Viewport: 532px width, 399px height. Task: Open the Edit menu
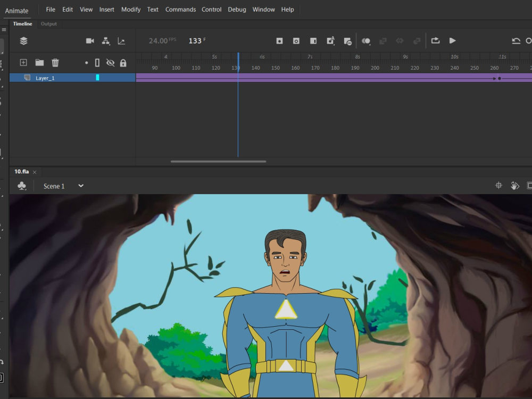[x=68, y=10]
